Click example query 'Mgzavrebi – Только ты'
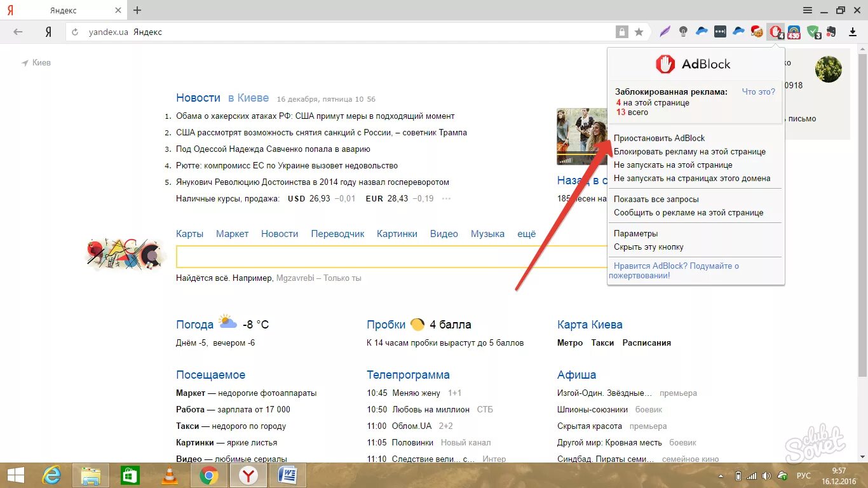The height and width of the screenshot is (488, 868). click(x=318, y=278)
